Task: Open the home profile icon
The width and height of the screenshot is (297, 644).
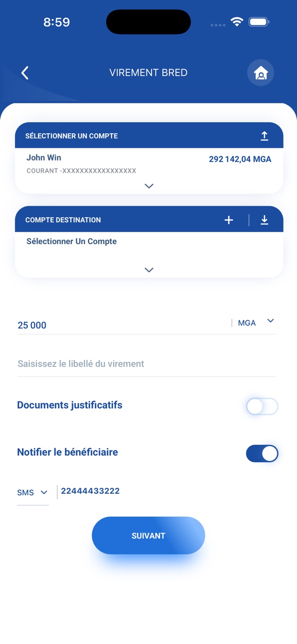Action: point(260,73)
